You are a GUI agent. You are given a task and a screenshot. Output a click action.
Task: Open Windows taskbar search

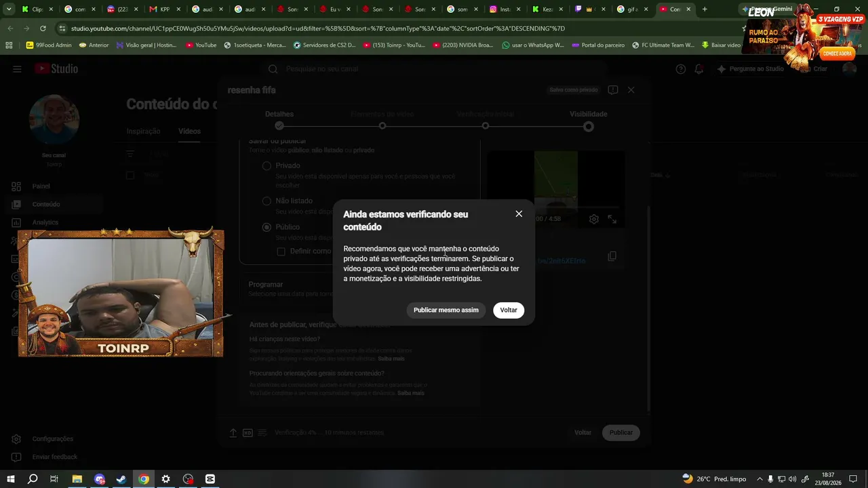point(32,479)
